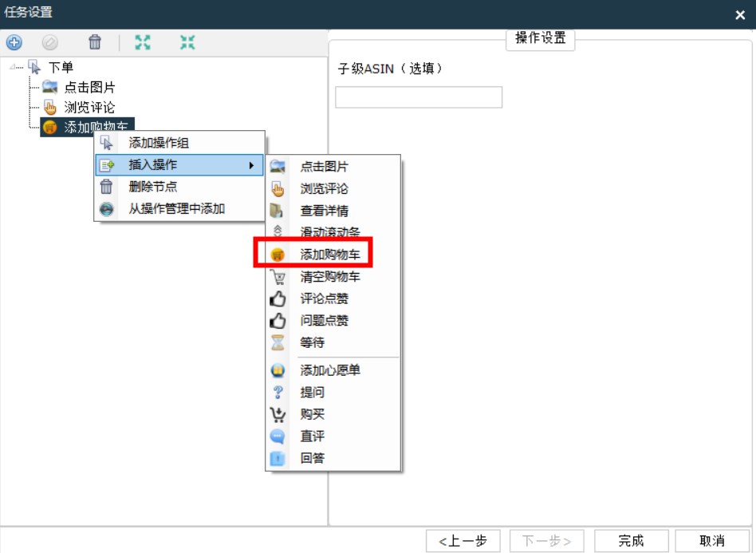Click the green expand-all arrows icon
756x553 pixels.
coord(142,42)
